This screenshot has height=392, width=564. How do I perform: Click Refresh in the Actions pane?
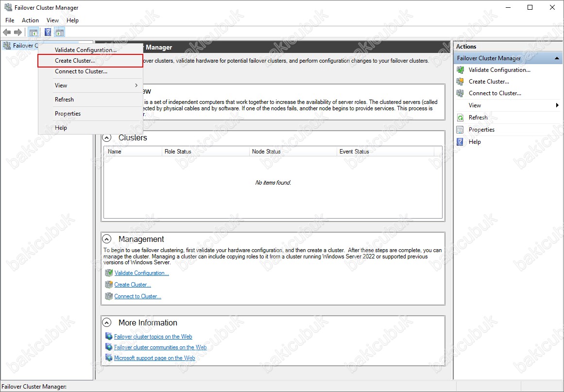click(478, 118)
